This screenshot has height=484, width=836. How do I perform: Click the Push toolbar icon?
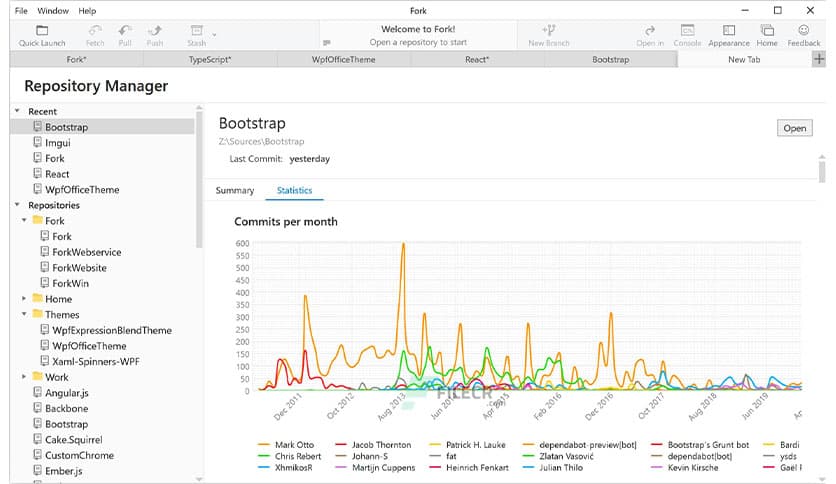(x=155, y=31)
